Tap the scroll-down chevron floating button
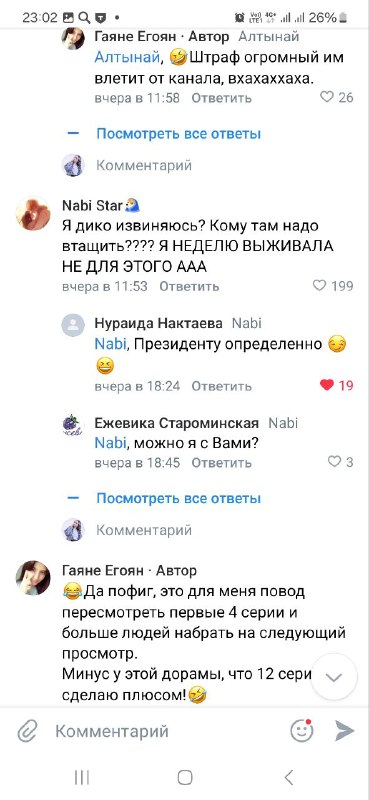The image size is (369, 800). [334, 677]
